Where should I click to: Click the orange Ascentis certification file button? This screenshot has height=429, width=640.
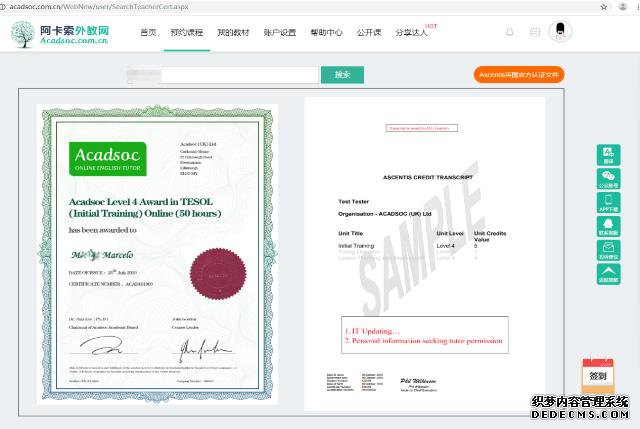(519, 75)
